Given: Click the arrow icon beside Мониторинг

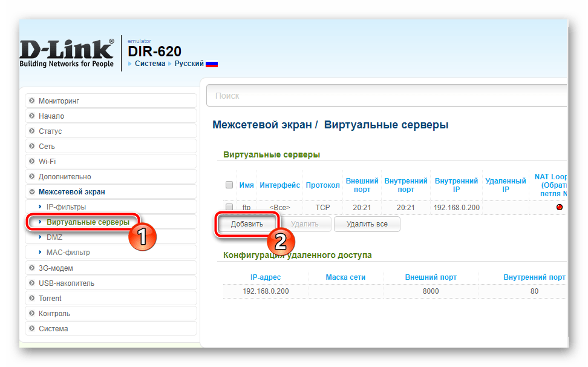Looking at the screenshot, I should (31, 101).
